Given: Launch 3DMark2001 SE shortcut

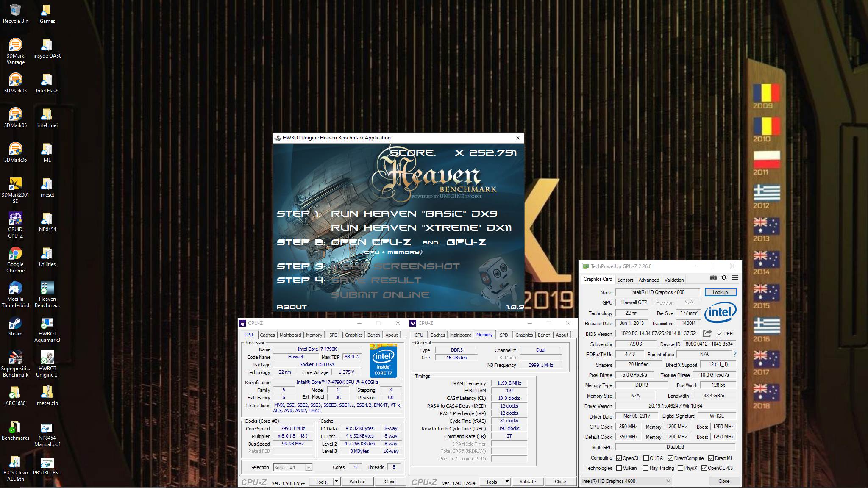Looking at the screenshot, I should pyautogui.click(x=16, y=190).
